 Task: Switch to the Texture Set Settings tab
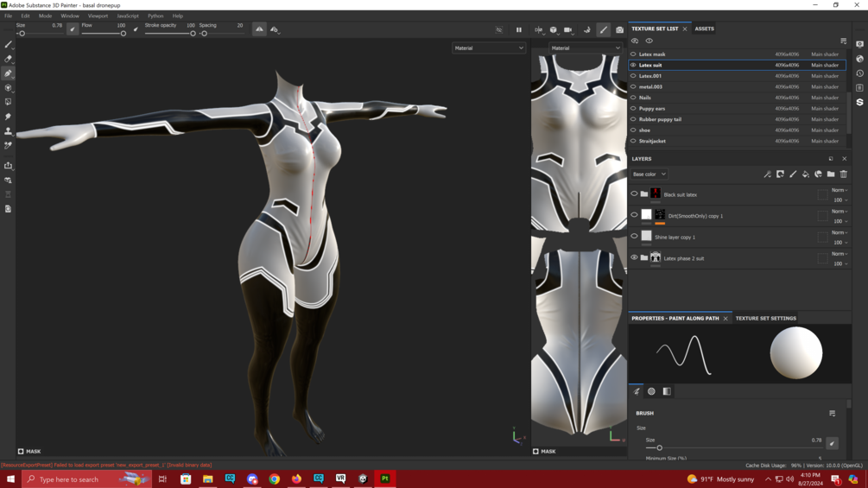click(765, 318)
